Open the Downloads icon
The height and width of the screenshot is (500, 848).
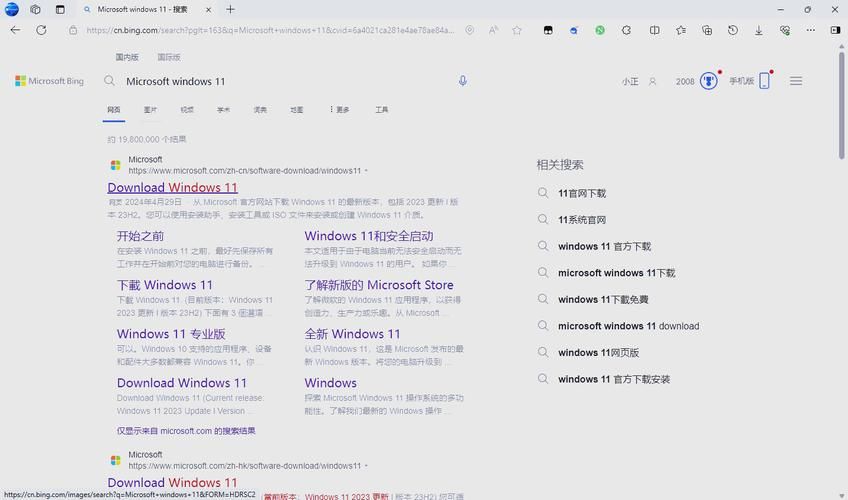coord(759,31)
